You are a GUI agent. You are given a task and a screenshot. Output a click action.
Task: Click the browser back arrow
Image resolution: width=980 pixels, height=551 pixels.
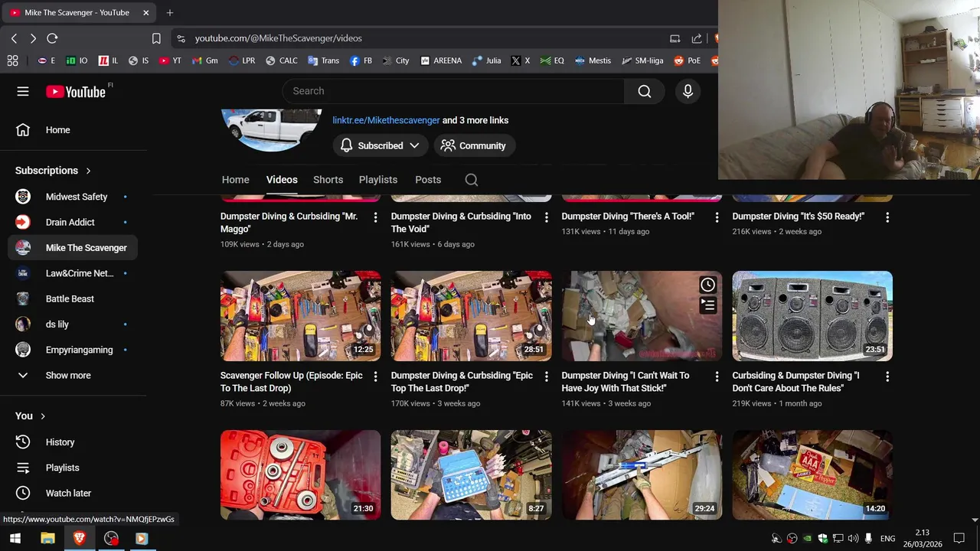pos(14,38)
